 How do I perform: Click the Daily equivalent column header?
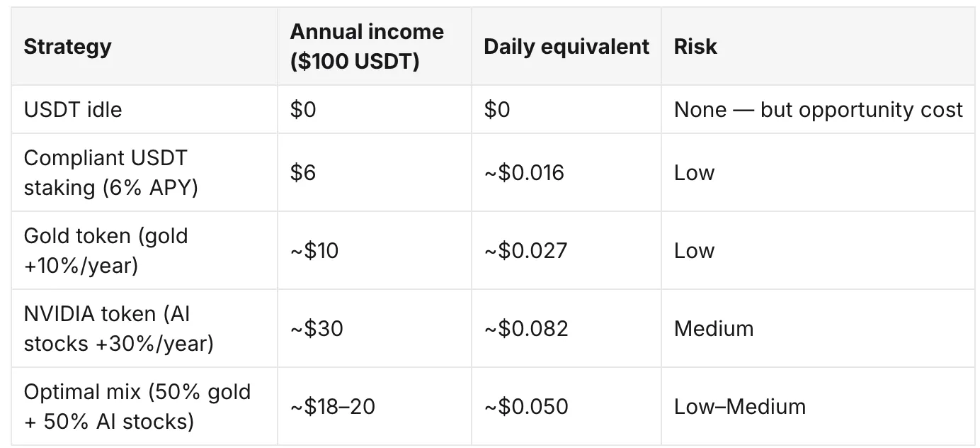(566, 47)
